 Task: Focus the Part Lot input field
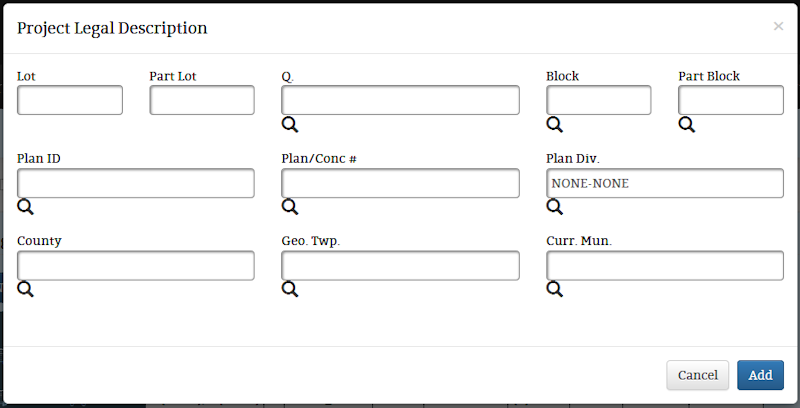(x=202, y=100)
